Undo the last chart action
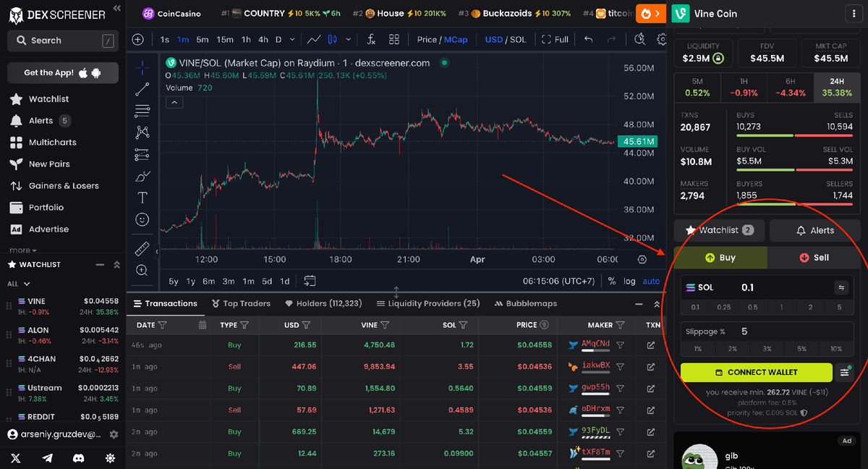Viewport: 868px width, 469px height. [589, 40]
